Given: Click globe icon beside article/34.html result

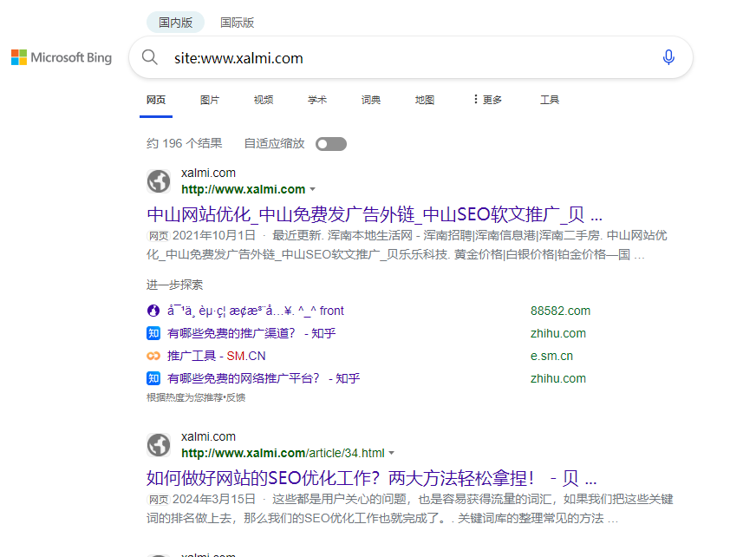Looking at the screenshot, I should [x=159, y=445].
